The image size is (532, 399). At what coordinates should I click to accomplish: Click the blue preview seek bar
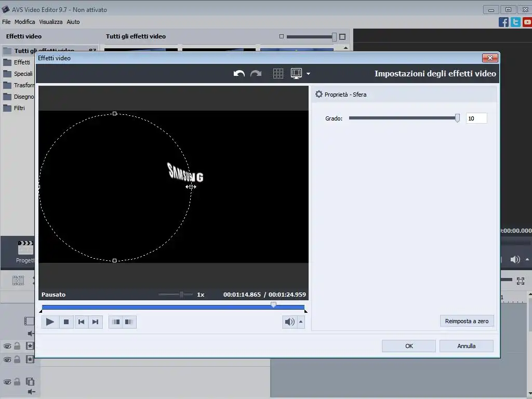point(173,307)
